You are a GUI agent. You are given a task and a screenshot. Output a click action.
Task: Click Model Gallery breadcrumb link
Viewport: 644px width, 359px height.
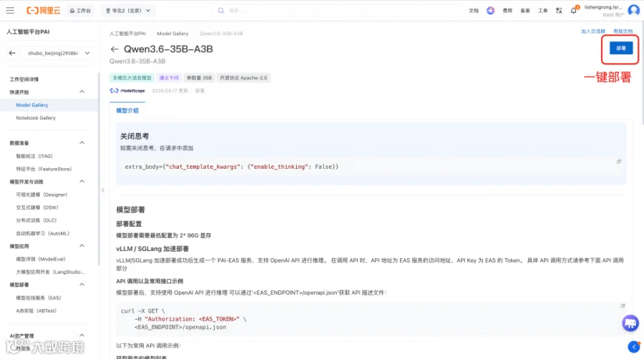[x=172, y=34]
